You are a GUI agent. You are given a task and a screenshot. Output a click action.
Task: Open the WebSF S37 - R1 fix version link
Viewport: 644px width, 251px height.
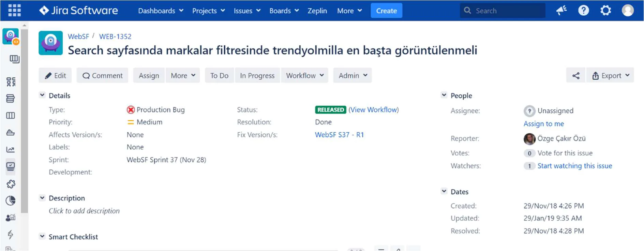click(339, 135)
